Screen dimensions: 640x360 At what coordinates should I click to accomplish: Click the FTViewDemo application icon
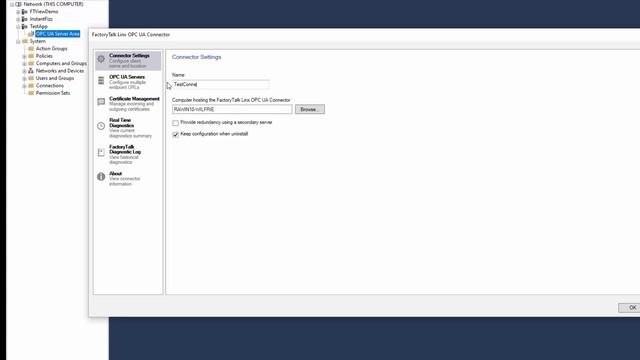pyautogui.click(x=25, y=12)
